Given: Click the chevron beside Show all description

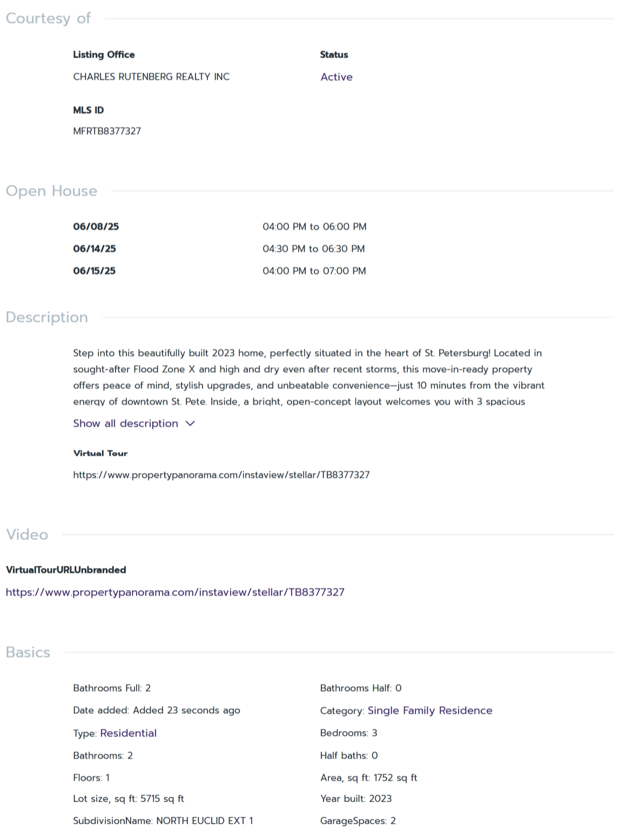Looking at the screenshot, I should coord(190,424).
